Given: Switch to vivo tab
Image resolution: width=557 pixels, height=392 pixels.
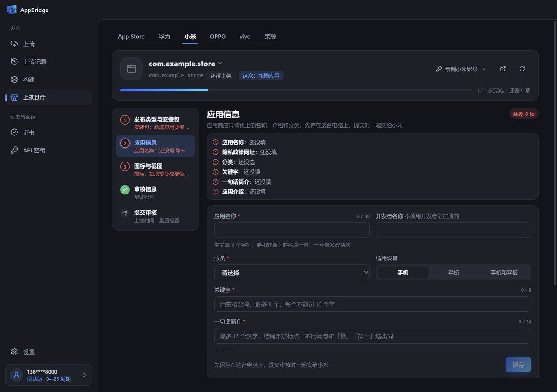Looking at the screenshot, I should 245,37.
